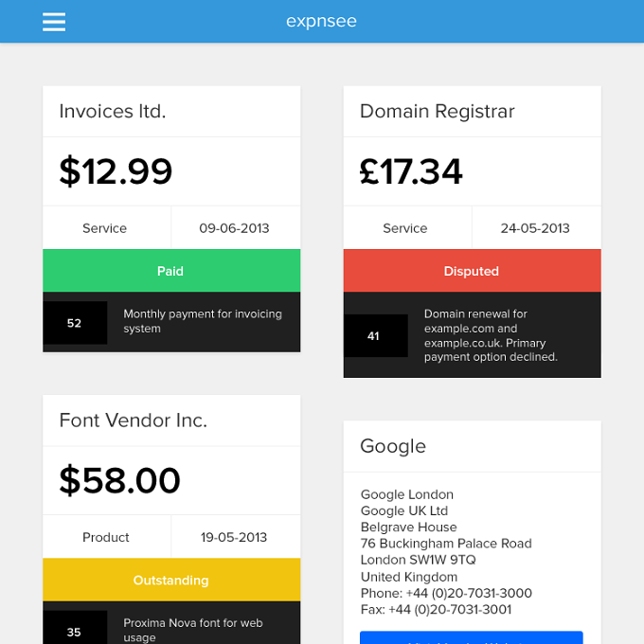Select the $58.00 amount
Screen dimensions: 644x644
[120, 480]
